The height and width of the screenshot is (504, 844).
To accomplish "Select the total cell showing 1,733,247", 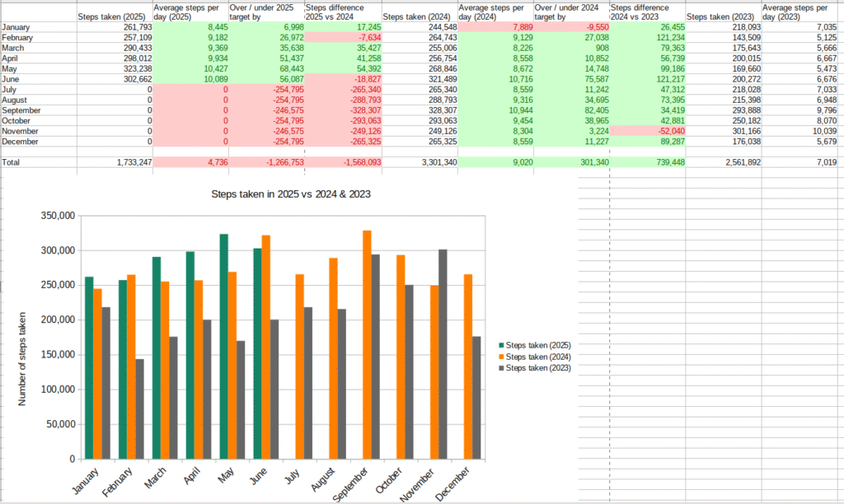I will point(115,162).
